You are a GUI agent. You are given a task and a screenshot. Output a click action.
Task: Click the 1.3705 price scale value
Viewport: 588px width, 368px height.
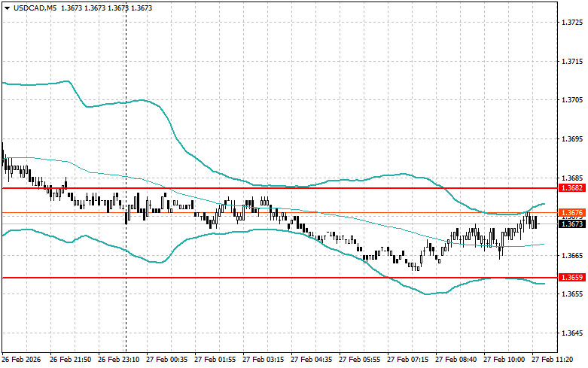click(573, 99)
